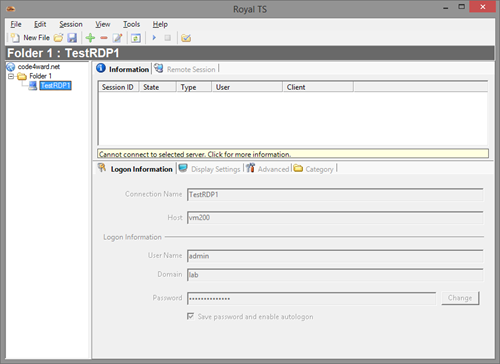Click the New File document icon
Image resolution: width=500 pixels, height=364 pixels.
coord(15,38)
